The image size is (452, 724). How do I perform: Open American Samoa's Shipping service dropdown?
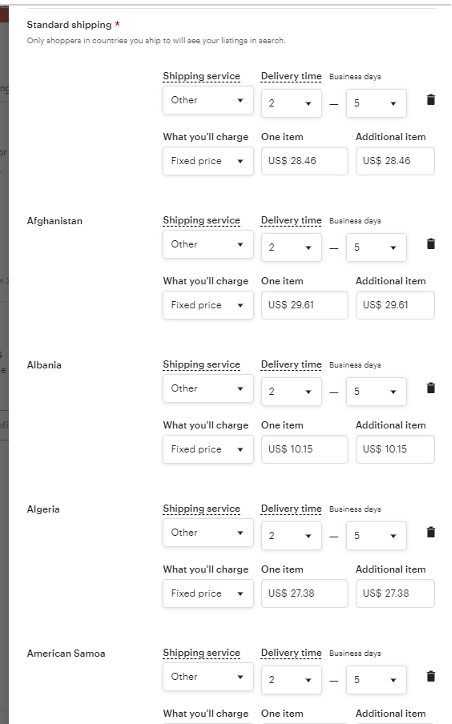pyautogui.click(x=208, y=676)
